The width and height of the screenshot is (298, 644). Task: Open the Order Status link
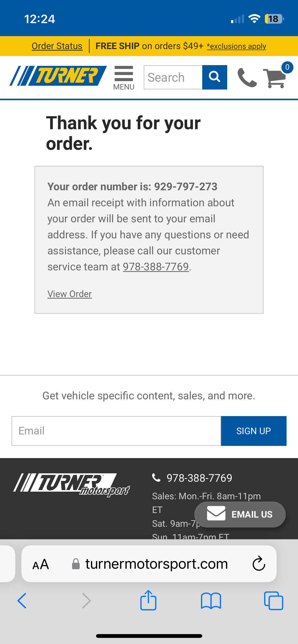pos(57,46)
